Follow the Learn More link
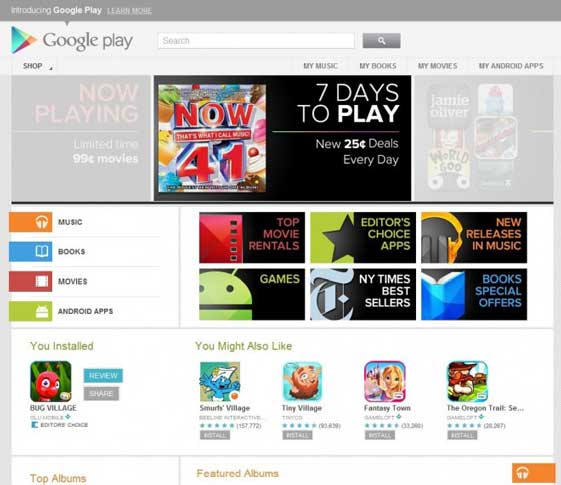Screen dimensions: 561x485 (130, 11)
